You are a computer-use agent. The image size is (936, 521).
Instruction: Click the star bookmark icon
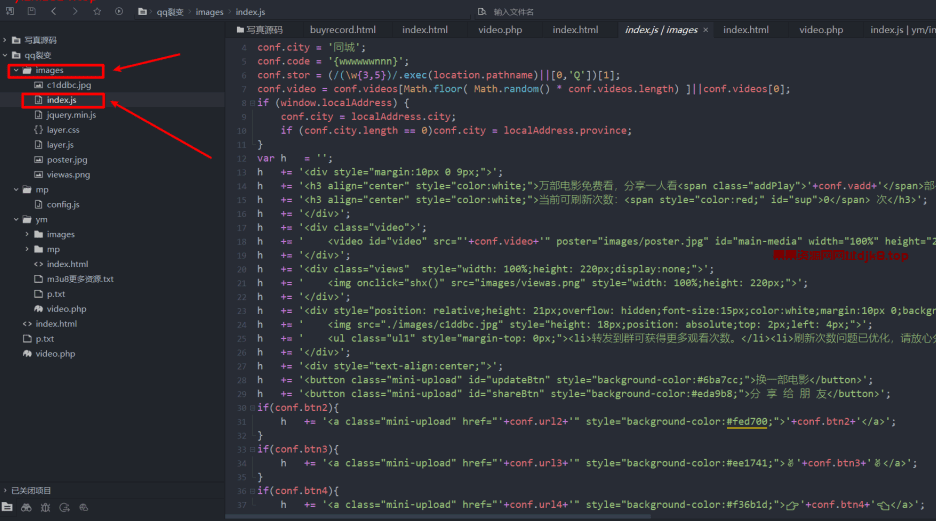(97, 11)
